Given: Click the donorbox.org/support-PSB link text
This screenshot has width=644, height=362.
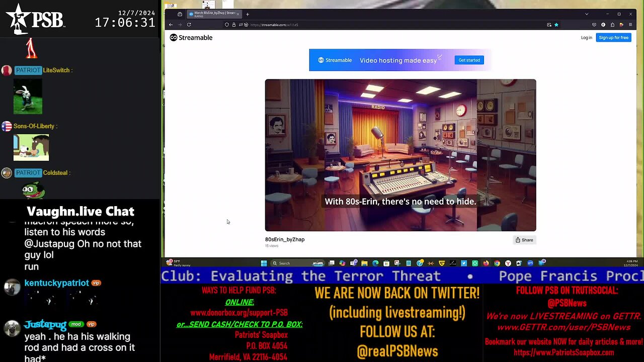Looking at the screenshot, I should (x=239, y=312).
